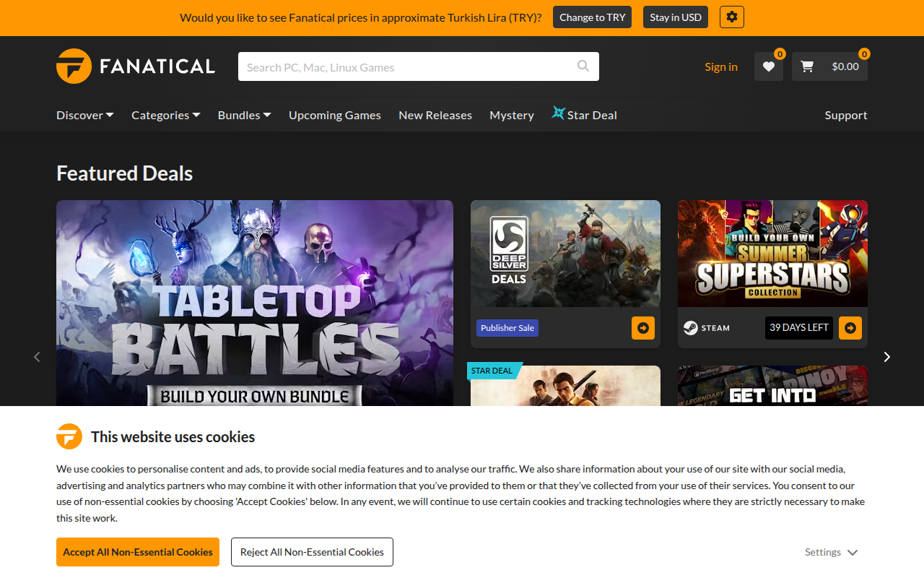Reject All Non-Essential Cookies
Image resolution: width=924 pixels, height=578 pixels.
[312, 552]
